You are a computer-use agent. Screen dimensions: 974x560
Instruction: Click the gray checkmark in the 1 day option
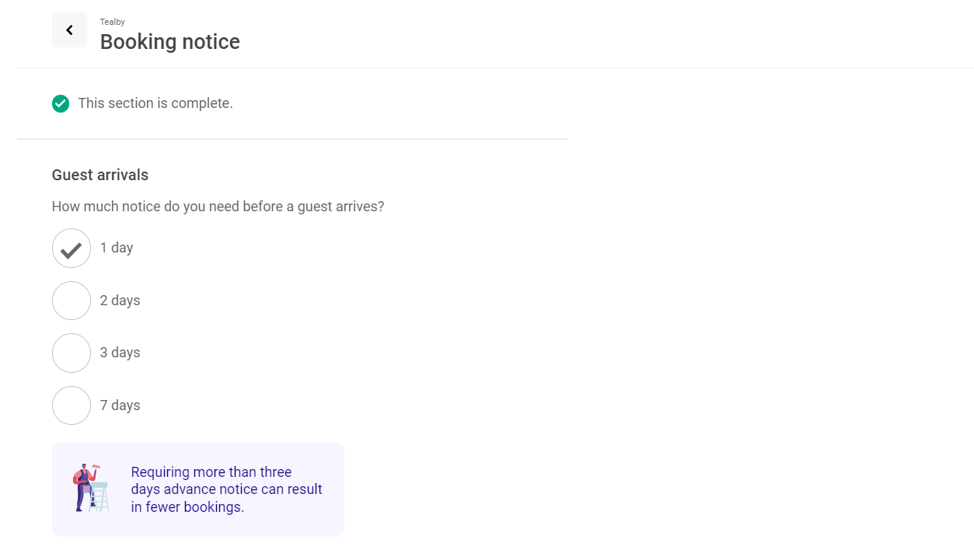(72, 249)
